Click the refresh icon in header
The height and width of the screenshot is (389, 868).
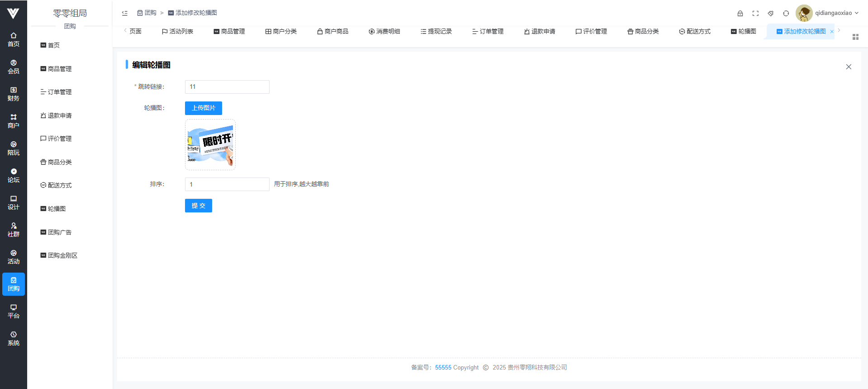[786, 14]
